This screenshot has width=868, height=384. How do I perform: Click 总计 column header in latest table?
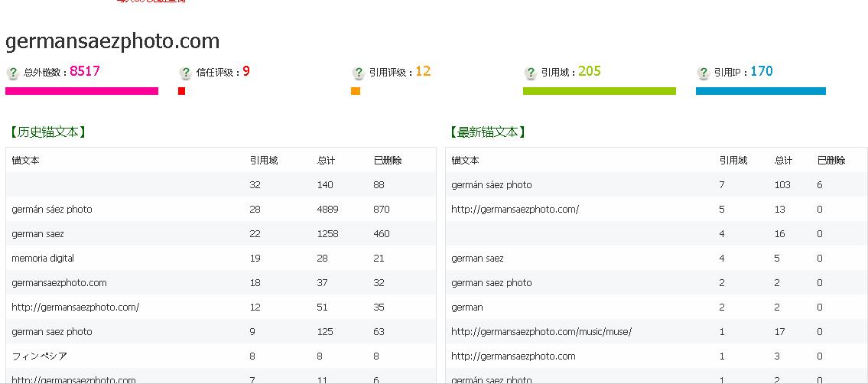[x=783, y=161]
